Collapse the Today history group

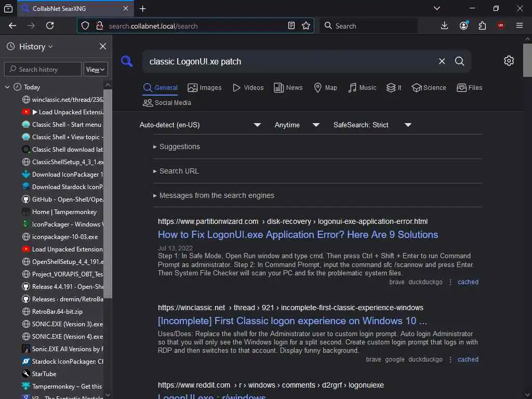pos(7,87)
